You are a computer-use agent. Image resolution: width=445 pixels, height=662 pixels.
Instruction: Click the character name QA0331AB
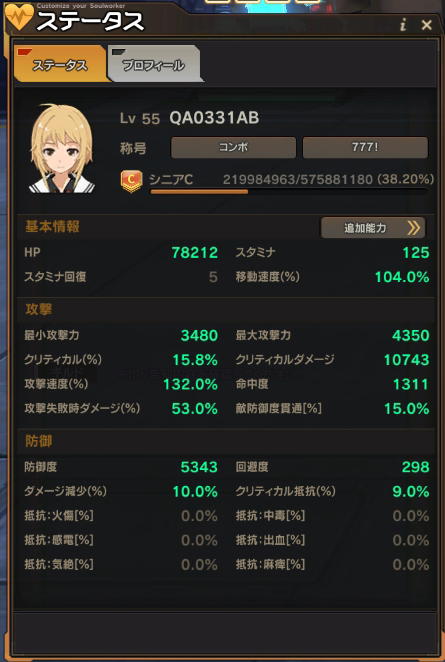pyautogui.click(x=214, y=118)
